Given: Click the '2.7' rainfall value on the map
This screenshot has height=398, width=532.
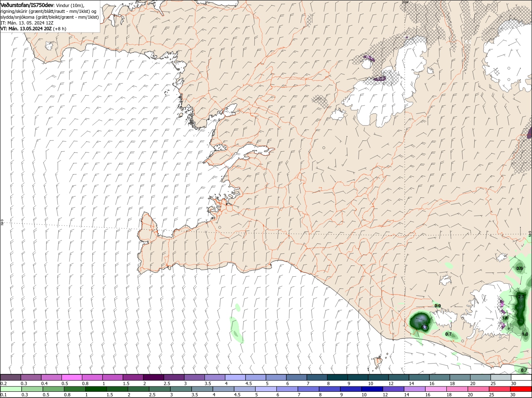Looking at the screenshot, I should 521,297.
